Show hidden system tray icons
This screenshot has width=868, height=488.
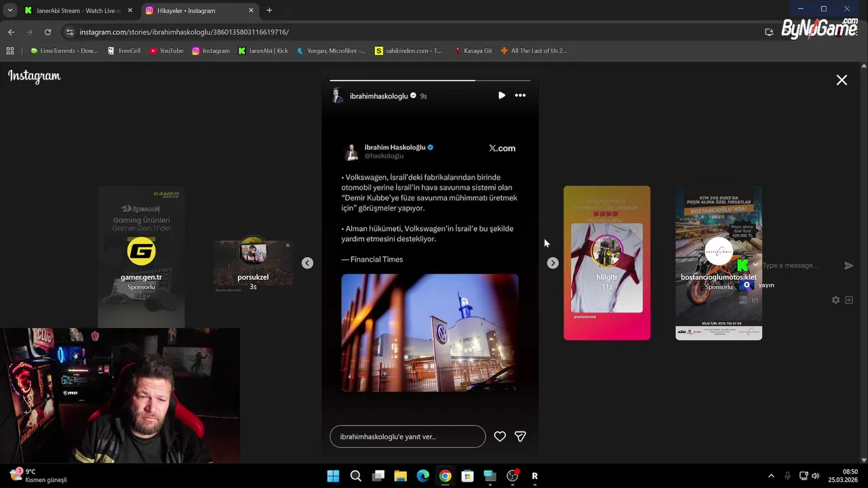tap(771, 476)
